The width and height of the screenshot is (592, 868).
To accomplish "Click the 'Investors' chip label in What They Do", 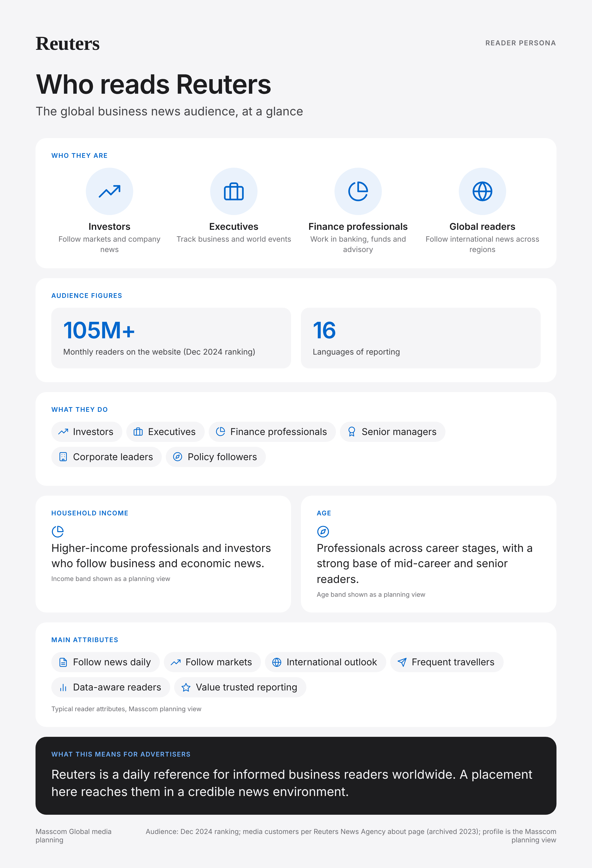I will [x=93, y=432].
